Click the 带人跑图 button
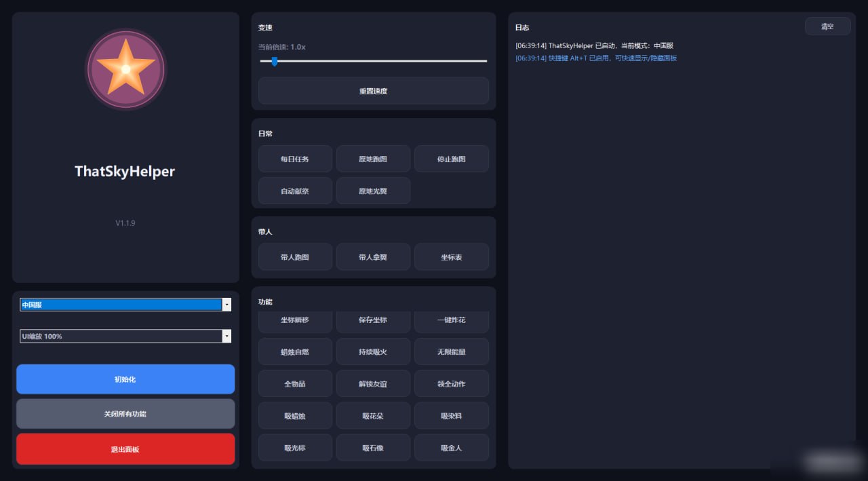The width and height of the screenshot is (868, 481). coord(295,257)
